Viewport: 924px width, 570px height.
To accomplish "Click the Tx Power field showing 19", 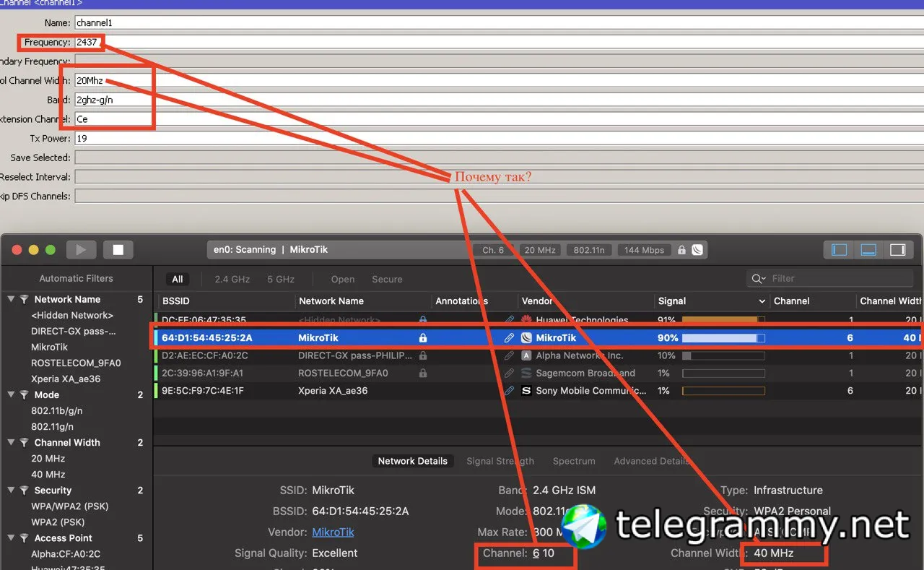I will (499, 138).
